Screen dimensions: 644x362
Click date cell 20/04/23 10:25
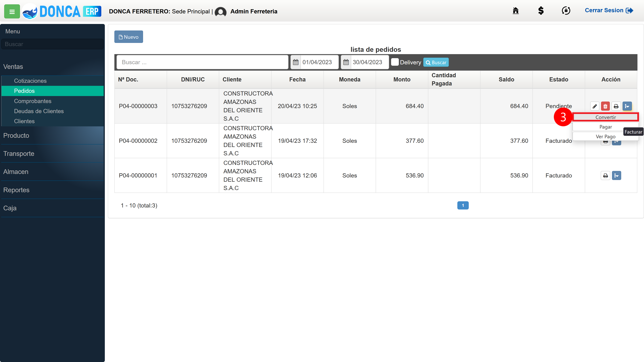pos(297,106)
